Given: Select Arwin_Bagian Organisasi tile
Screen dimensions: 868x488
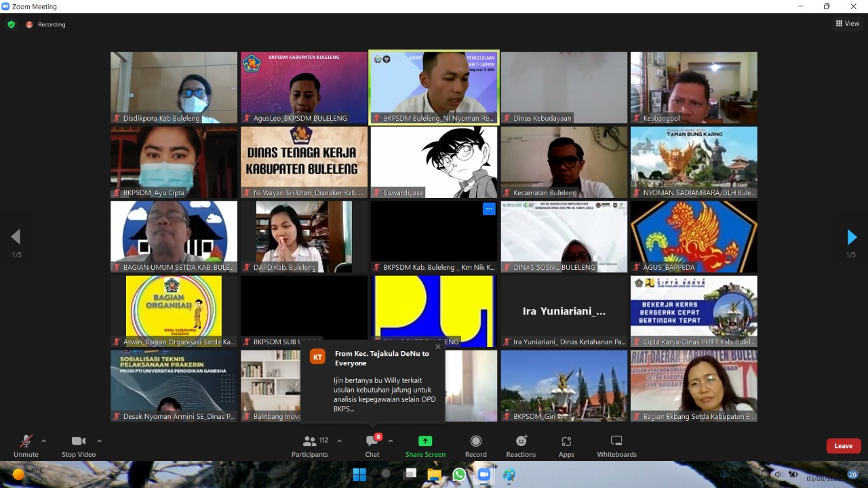Looking at the screenshot, I should 174,312.
